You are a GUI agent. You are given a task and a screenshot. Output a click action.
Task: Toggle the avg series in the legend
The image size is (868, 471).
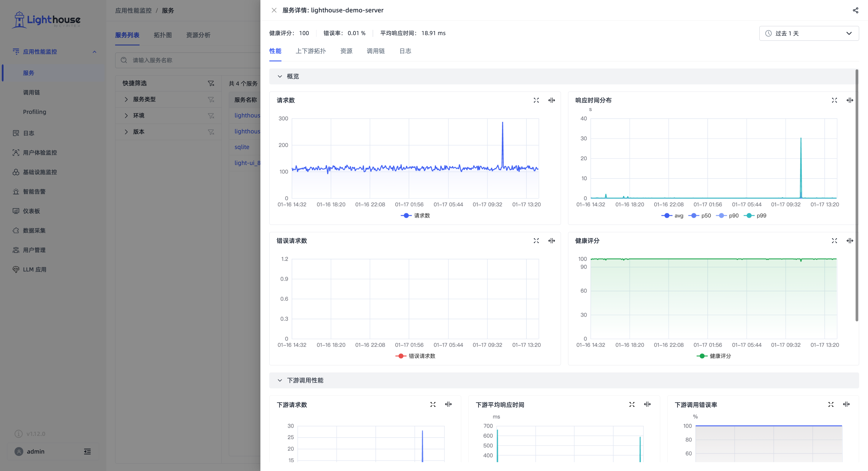point(672,216)
